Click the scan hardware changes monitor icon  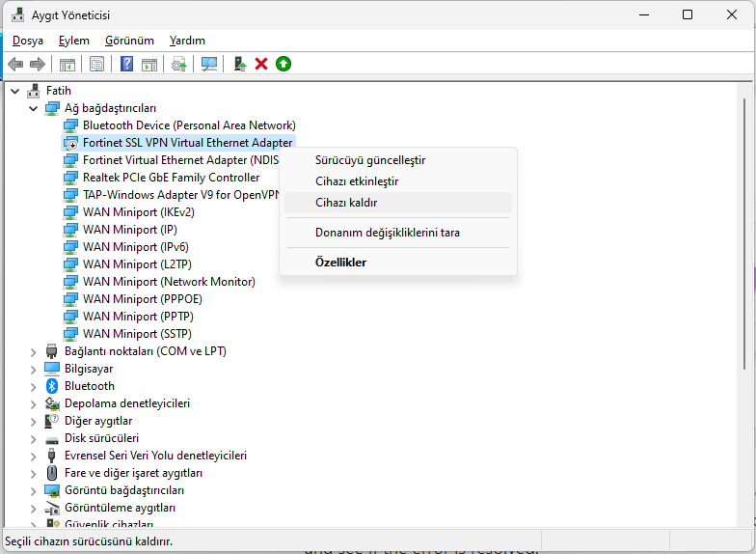[208, 64]
